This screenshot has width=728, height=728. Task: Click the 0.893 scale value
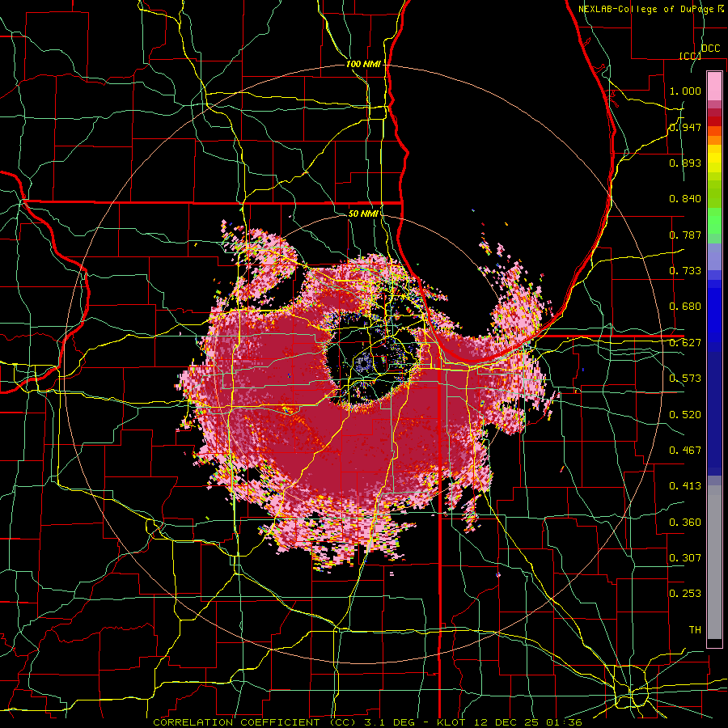(685, 163)
